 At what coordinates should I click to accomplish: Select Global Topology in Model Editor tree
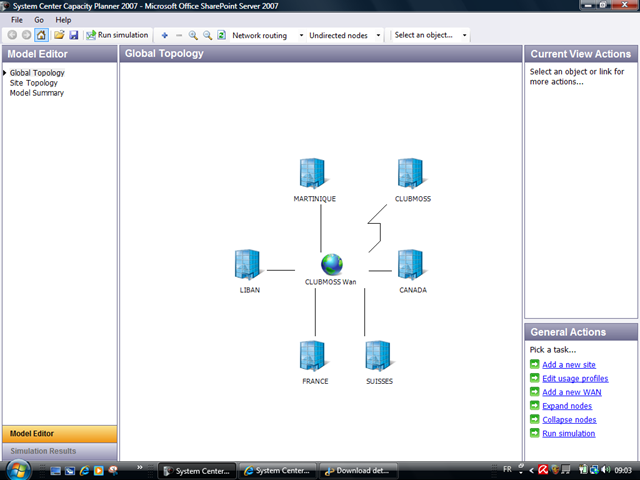pyautogui.click(x=37, y=73)
